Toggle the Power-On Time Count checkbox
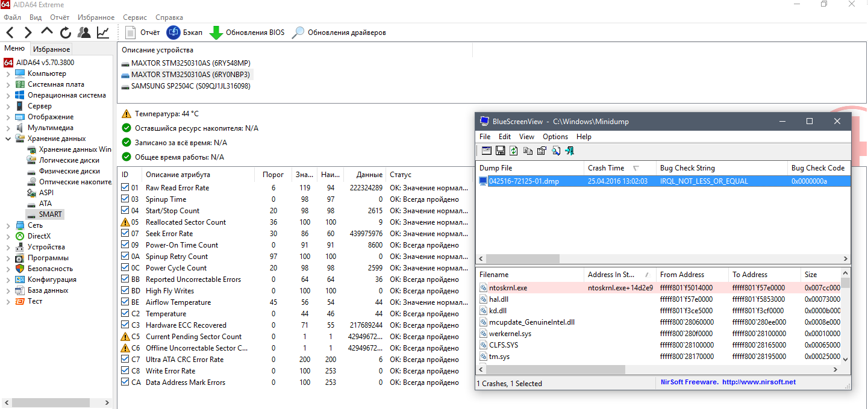 125,245
